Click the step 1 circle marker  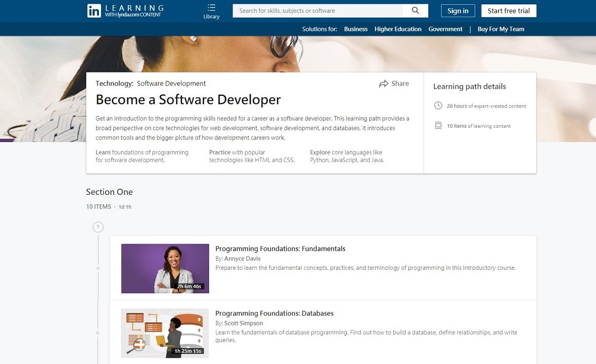coord(98,227)
